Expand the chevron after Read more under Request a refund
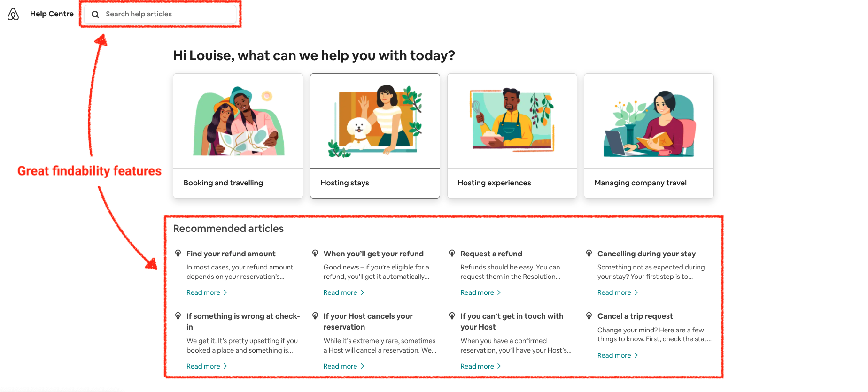 [x=499, y=292]
